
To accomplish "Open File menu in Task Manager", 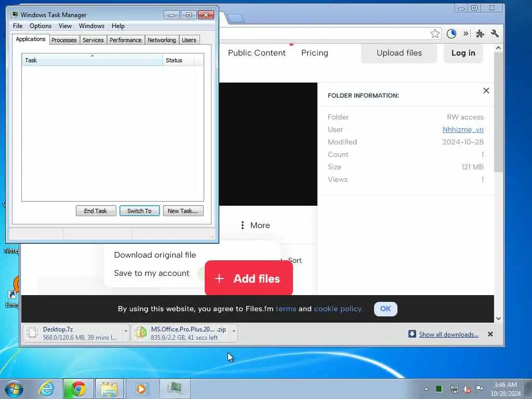I will pyautogui.click(x=18, y=26).
